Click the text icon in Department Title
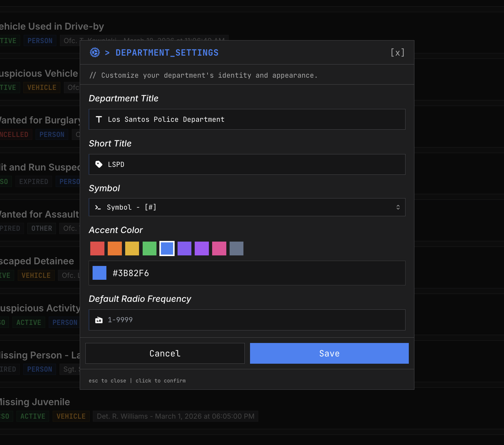Viewport: 504px width, 445px height. coord(99,119)
